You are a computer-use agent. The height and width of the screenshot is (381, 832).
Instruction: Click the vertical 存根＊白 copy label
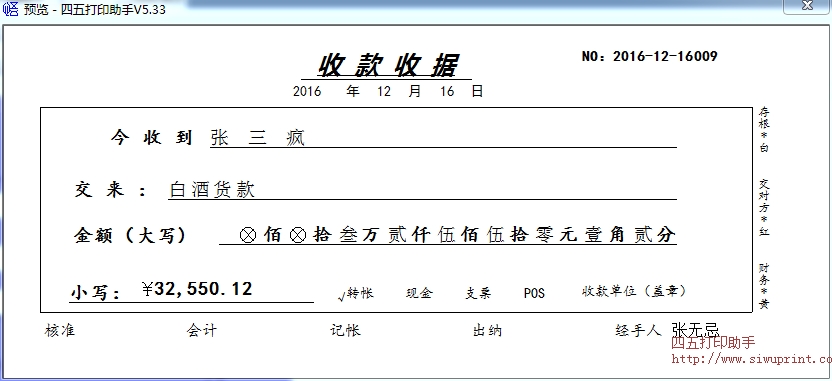764,130
